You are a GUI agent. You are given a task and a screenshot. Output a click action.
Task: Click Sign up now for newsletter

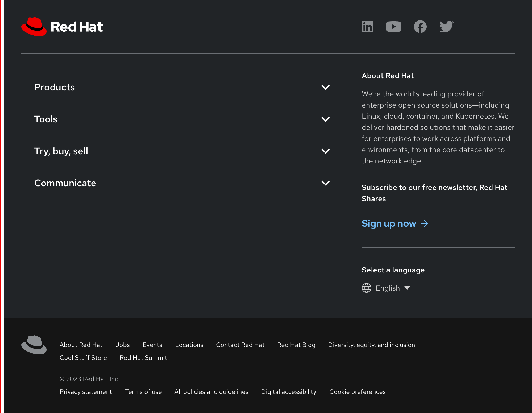389,224
